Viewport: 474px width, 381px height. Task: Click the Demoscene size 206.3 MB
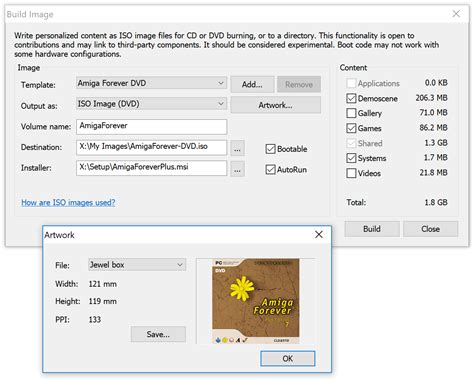click(x=431, y=98)
